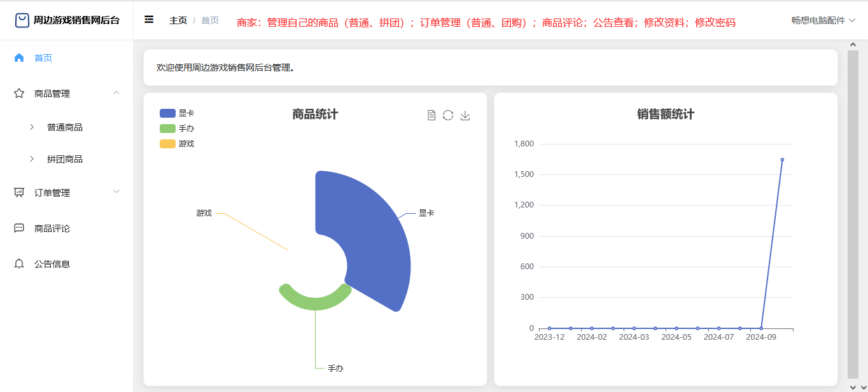Download the chart as image icon
The width and height of the screenshot is (868, 392).
coord(465,115)
